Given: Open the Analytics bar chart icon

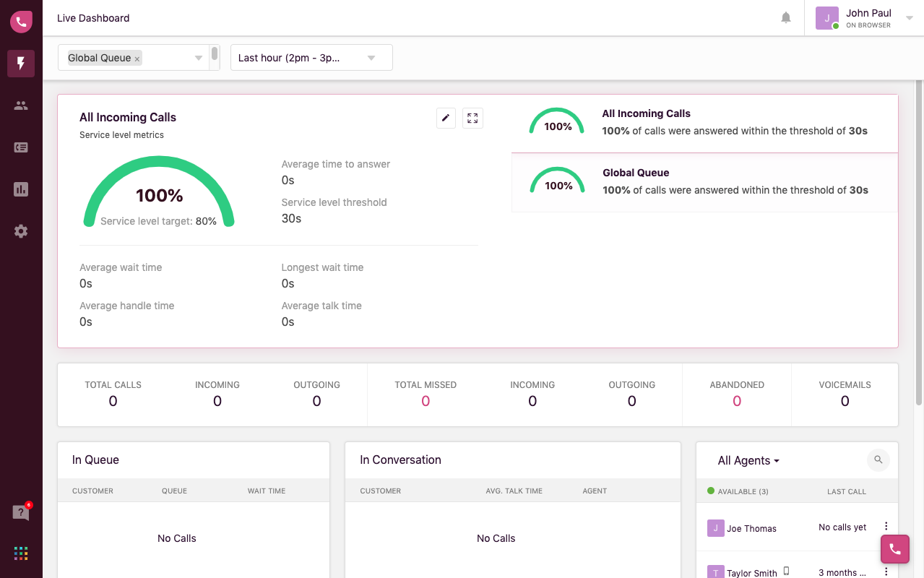Looking at the screenshot, I should click(x=21, y=189).
